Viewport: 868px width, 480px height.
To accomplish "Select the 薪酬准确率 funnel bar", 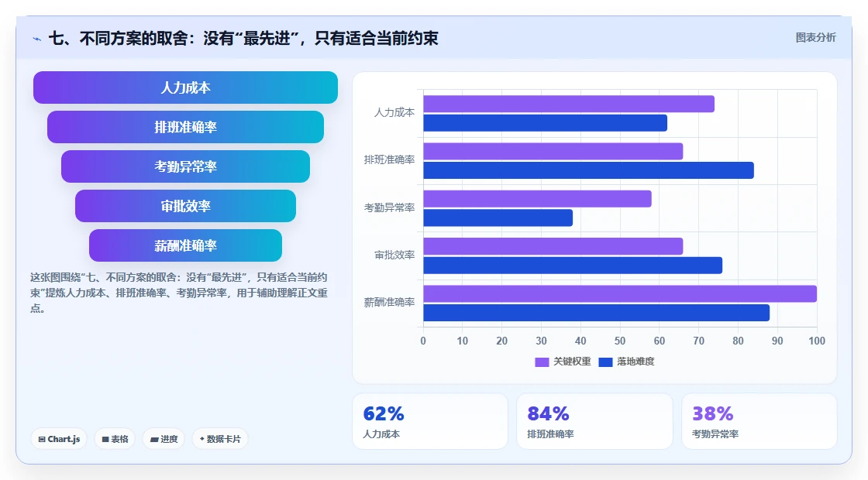I will tap(185, 245).
